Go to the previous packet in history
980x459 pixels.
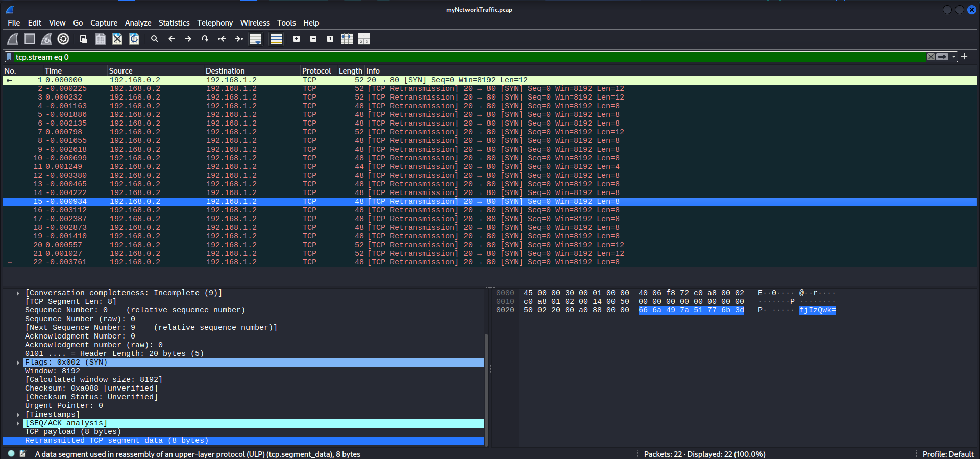pos(171,39)
